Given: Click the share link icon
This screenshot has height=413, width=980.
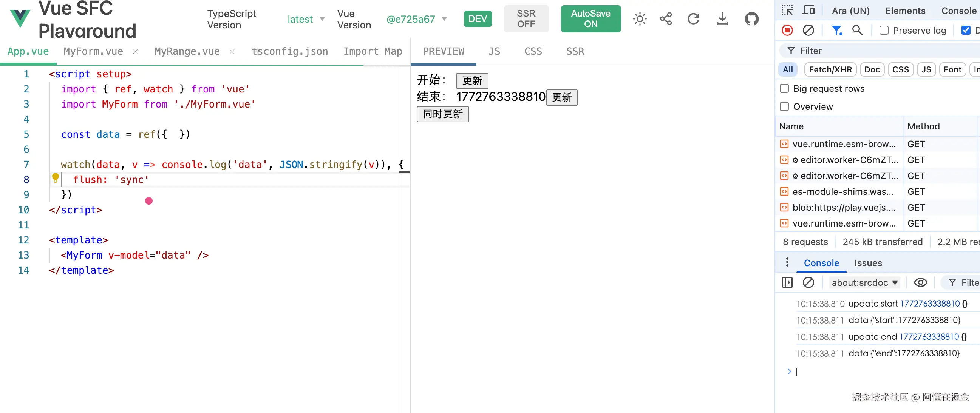Looking at the screenshot, I should click(666, 19).
